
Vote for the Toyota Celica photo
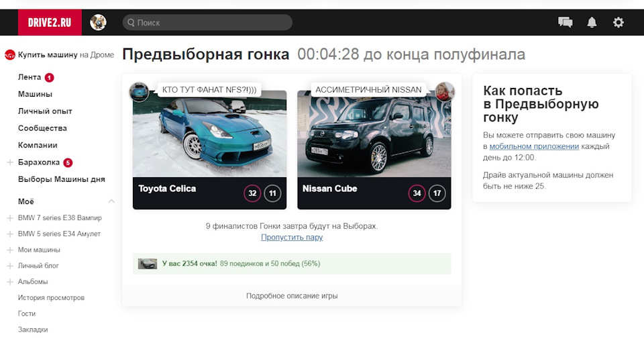click(x=209, y=134)
